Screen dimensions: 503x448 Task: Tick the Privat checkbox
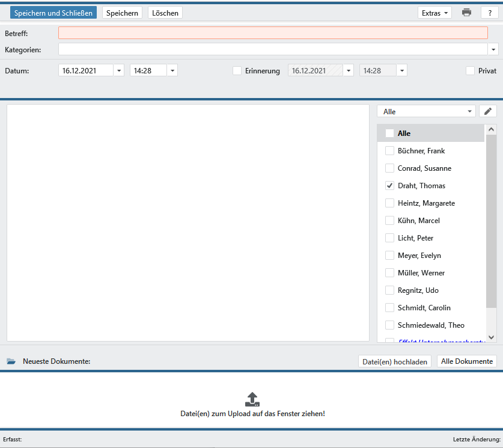470,70
